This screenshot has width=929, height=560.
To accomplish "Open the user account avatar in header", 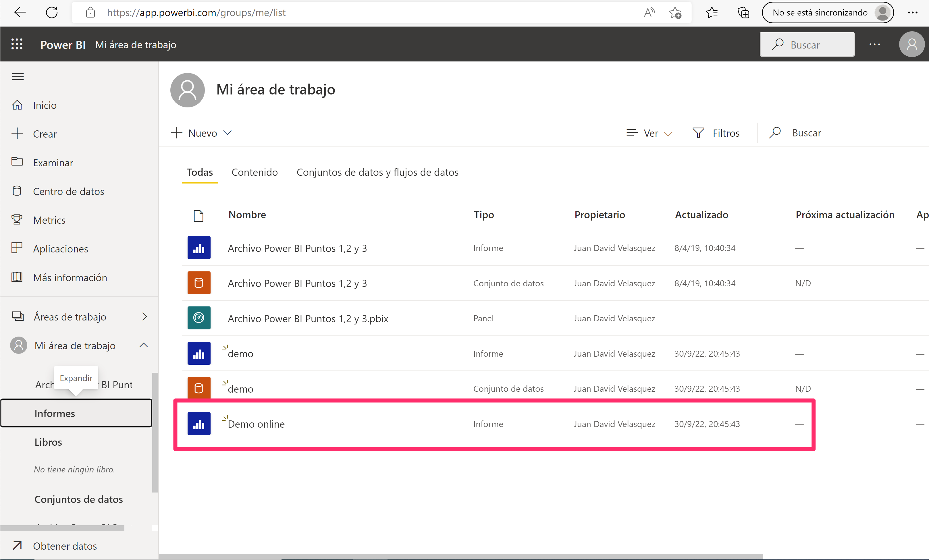I will point(912,45).
